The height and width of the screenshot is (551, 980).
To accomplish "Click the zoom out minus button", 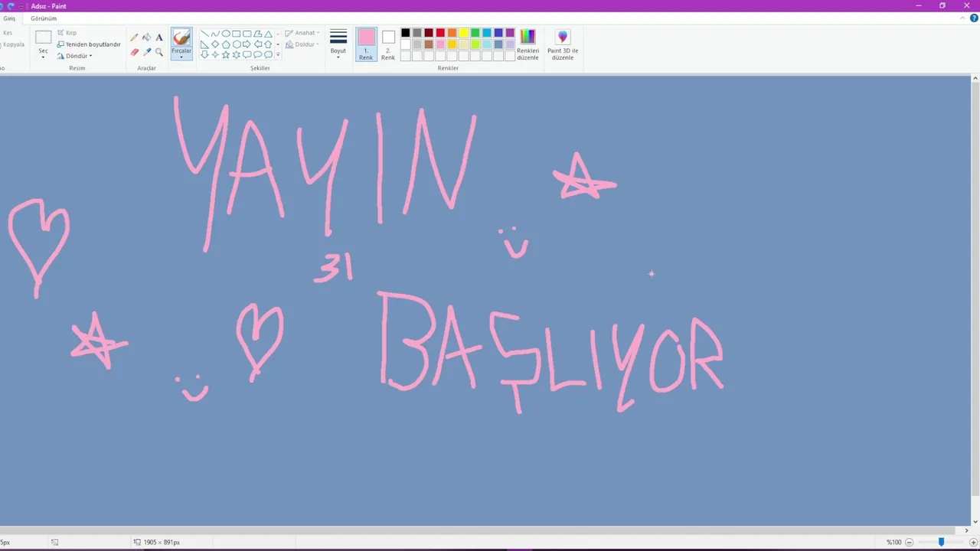I will (x=910, y=542).
